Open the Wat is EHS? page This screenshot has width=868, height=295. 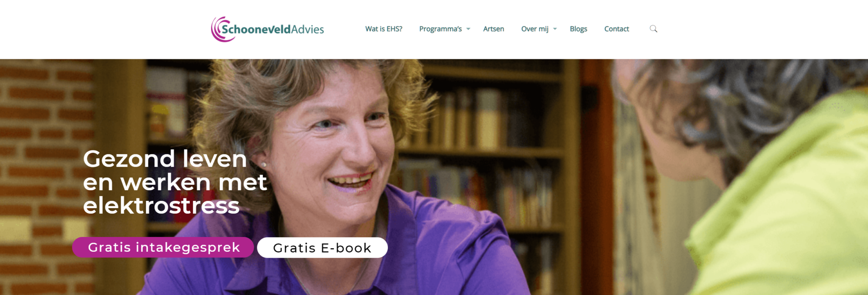[384, 29]
